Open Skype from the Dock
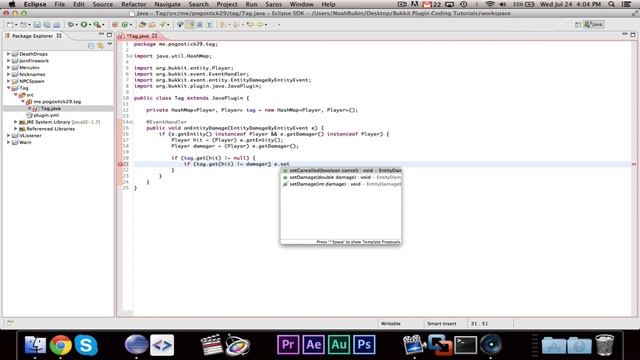 point(86,345)
